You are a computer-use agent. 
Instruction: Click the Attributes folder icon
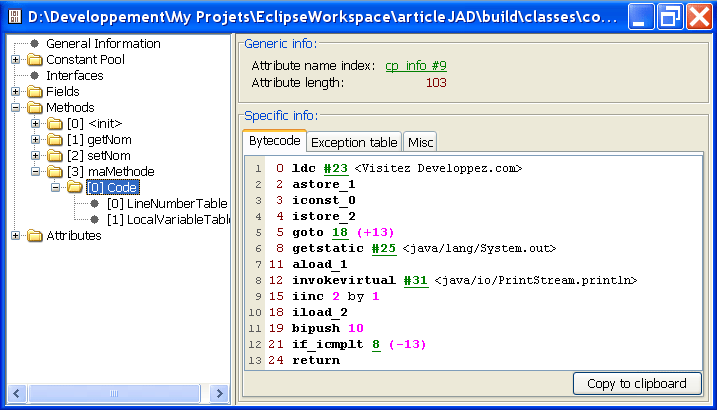[x=35, y=236]
